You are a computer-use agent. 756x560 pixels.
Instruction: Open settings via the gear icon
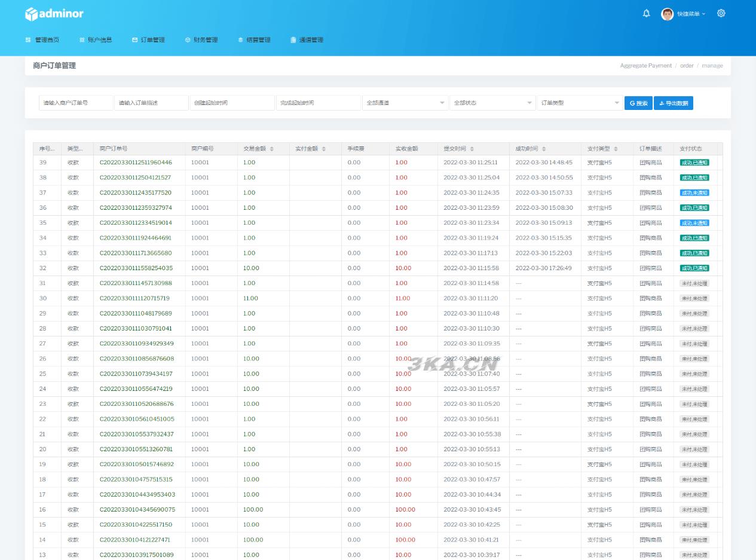(x=721, y=13)
